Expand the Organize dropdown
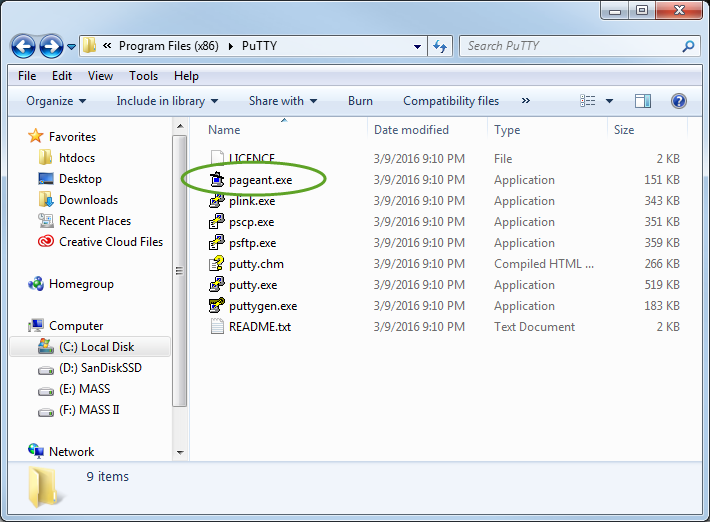This screenshot has height=522, width=710. (x=56, y=101)
